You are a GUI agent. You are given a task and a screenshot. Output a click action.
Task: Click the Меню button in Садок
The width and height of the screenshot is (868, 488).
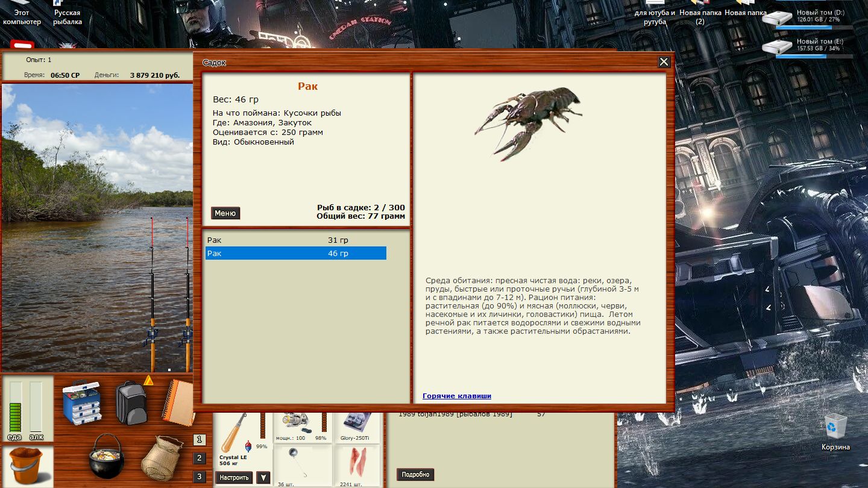[x=225, y=213]
